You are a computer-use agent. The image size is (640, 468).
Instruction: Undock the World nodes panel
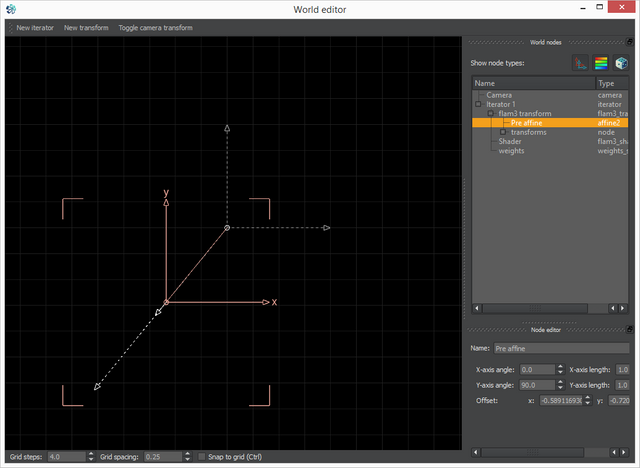pos(628,43)
